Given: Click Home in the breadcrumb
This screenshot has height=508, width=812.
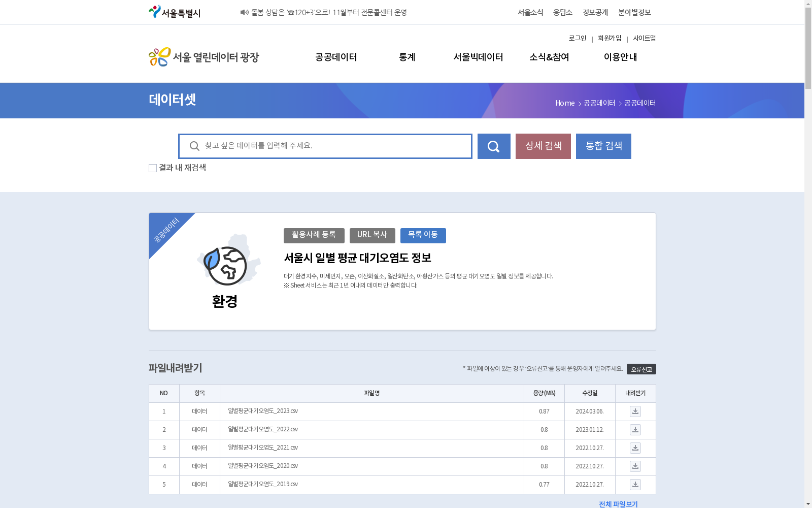Looking at the screenshot, I should pos(565,103).
